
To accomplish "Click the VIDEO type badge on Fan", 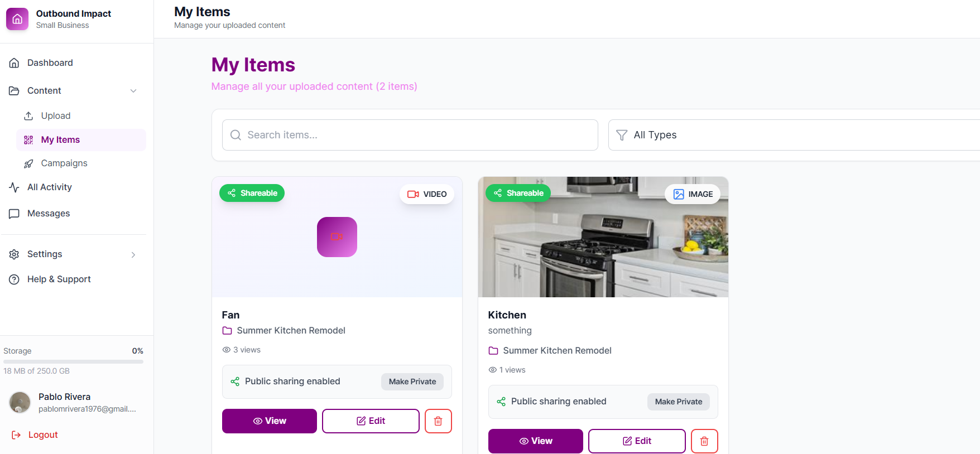I will 427,194.
